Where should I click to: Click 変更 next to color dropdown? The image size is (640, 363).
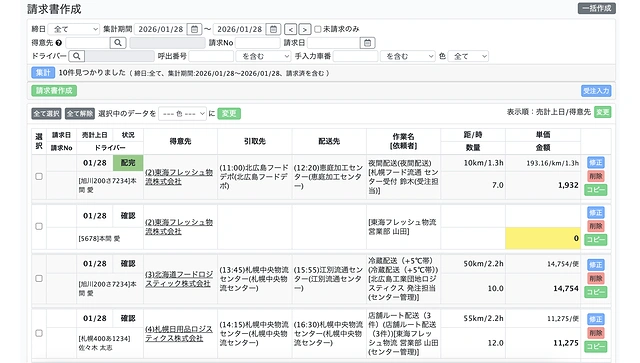click(229, 113)
